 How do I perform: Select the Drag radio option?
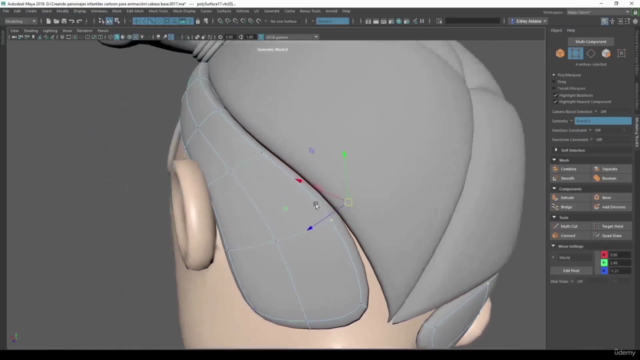(x=554, y=82)
